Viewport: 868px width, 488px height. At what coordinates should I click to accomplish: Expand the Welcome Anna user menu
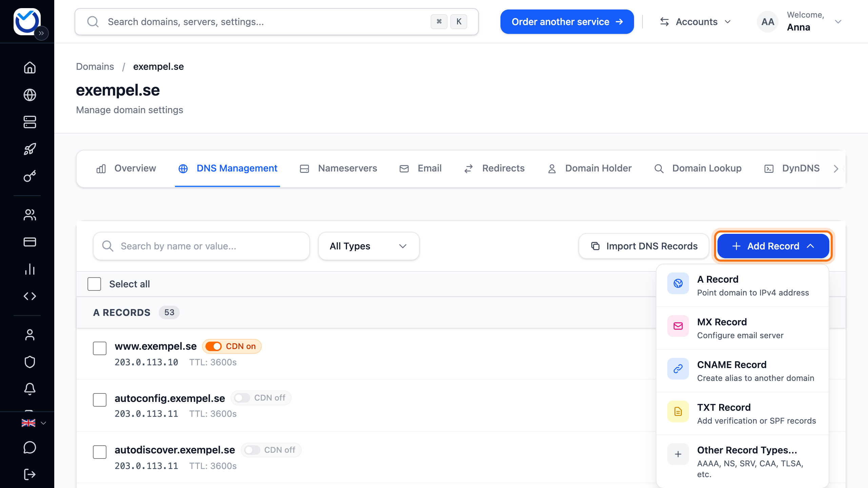coord(800,22)
